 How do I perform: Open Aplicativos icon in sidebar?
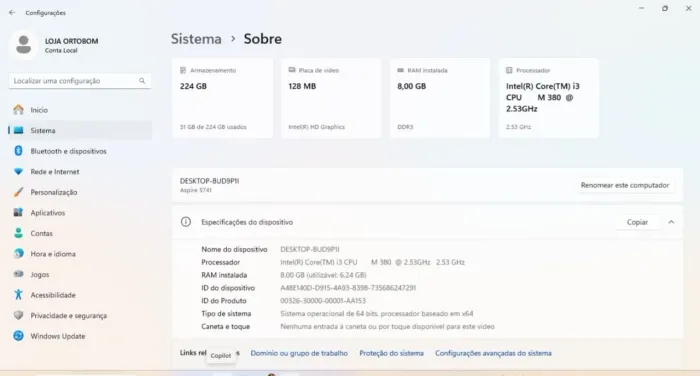pos(18,213)
